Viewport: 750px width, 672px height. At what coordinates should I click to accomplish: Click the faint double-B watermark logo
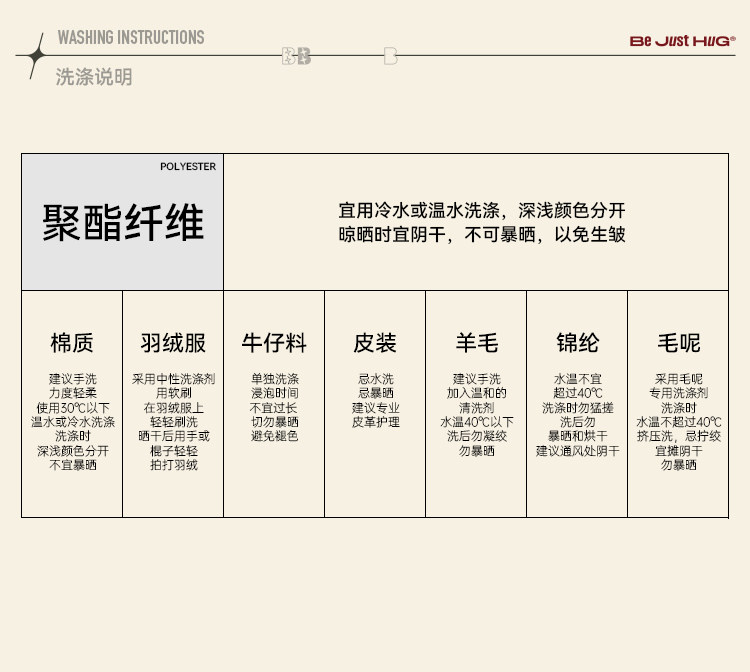[296, 56]
